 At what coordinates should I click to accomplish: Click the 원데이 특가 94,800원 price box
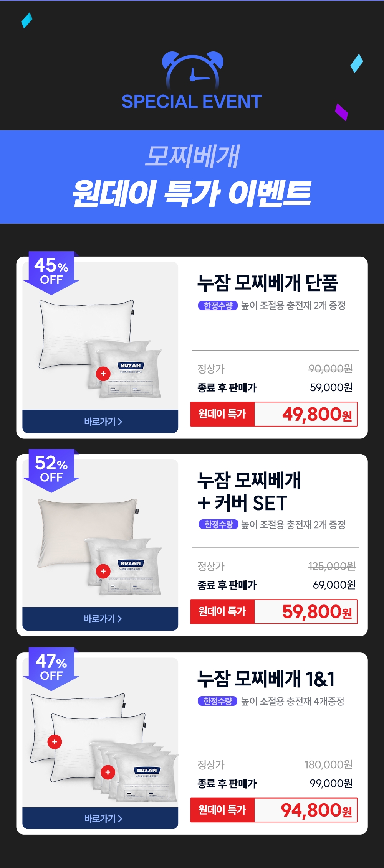point(274,810)
